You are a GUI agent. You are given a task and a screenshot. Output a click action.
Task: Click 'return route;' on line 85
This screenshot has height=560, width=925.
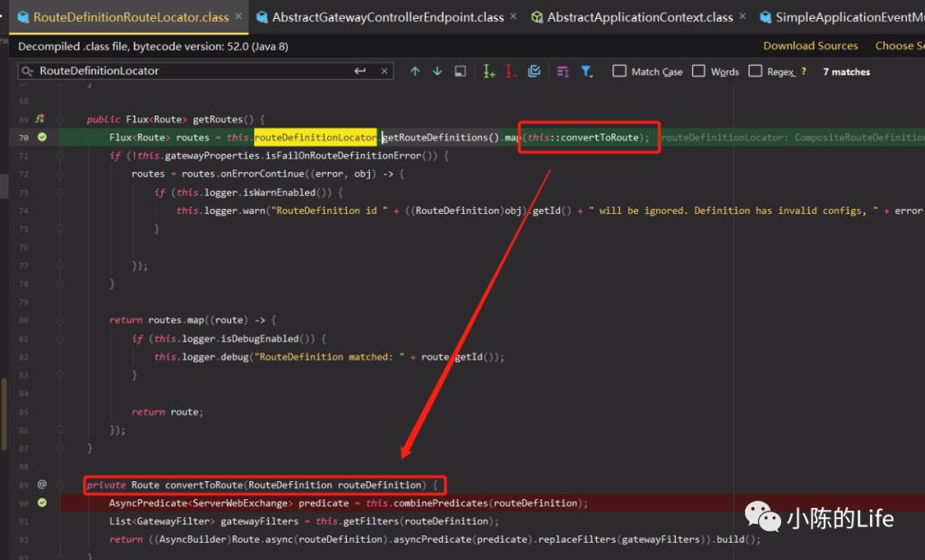167,412
